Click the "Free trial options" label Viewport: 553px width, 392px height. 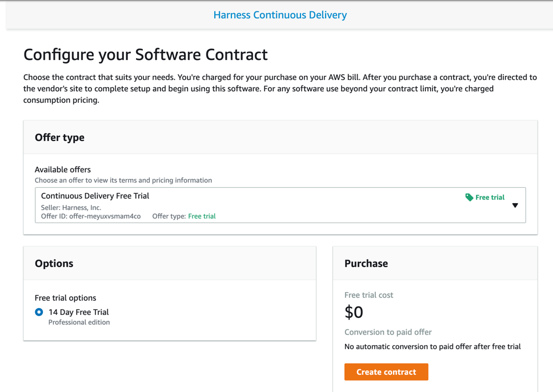(x=65, y=298)
